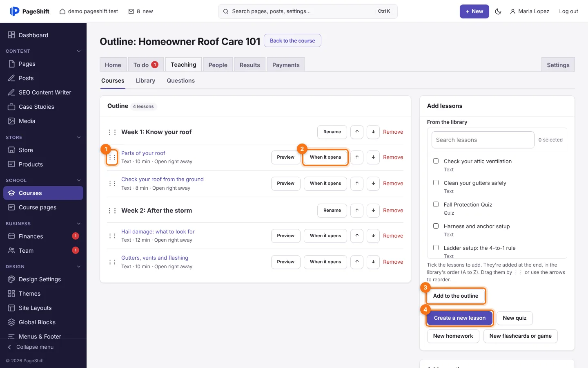Click Create a new lesson button
This screenshot has width=588, height=368.
pos(460,318)
